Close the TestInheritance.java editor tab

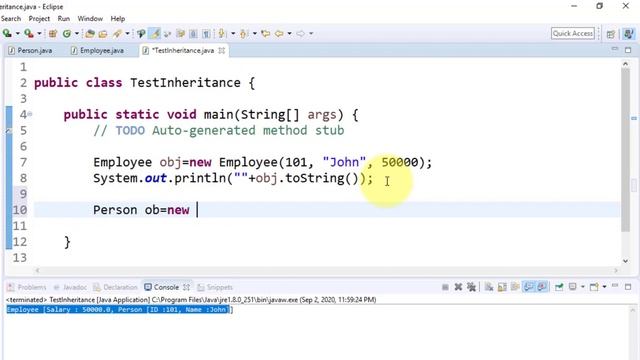click(x=222, y=51)
